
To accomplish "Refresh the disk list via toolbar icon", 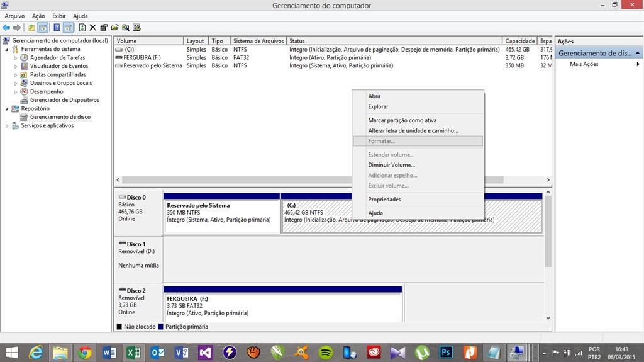I will pyautogui.click(x=82, y=28).
